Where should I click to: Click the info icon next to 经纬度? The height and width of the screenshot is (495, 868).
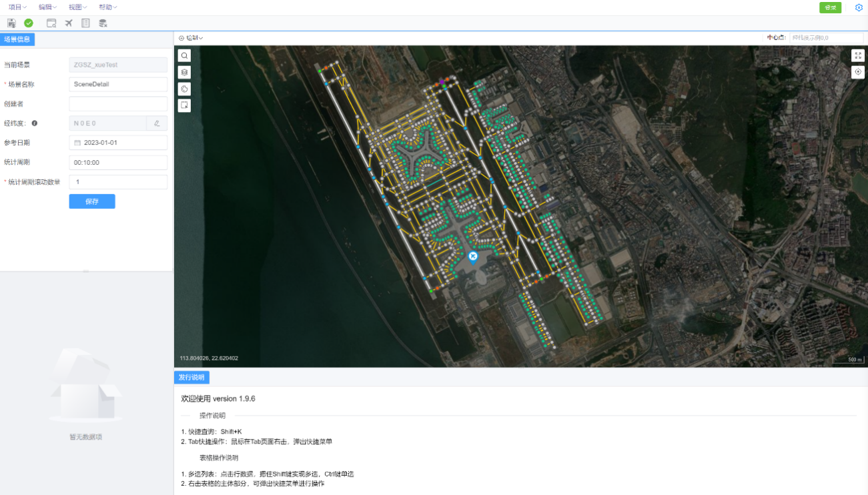tap(34, 123)
